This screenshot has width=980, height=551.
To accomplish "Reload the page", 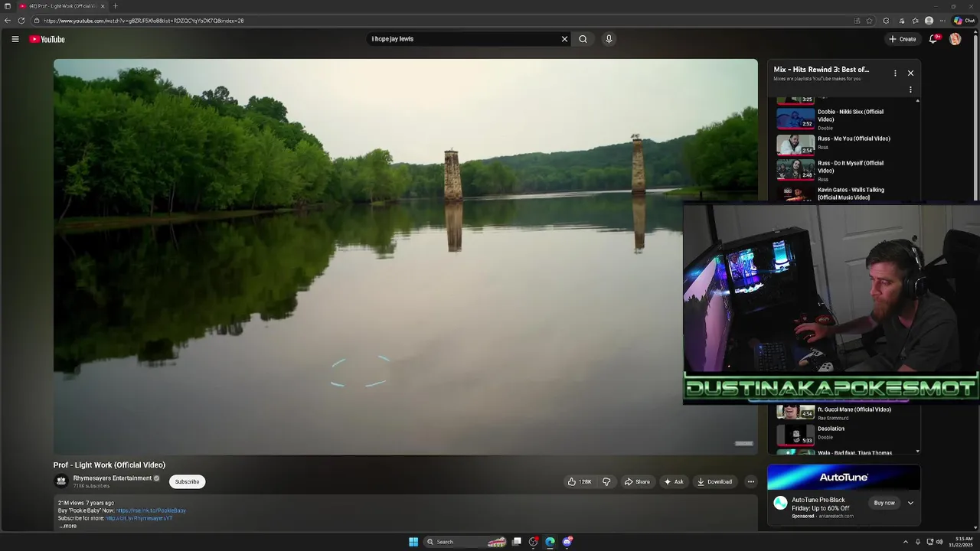I will click(x=21, y=21).
